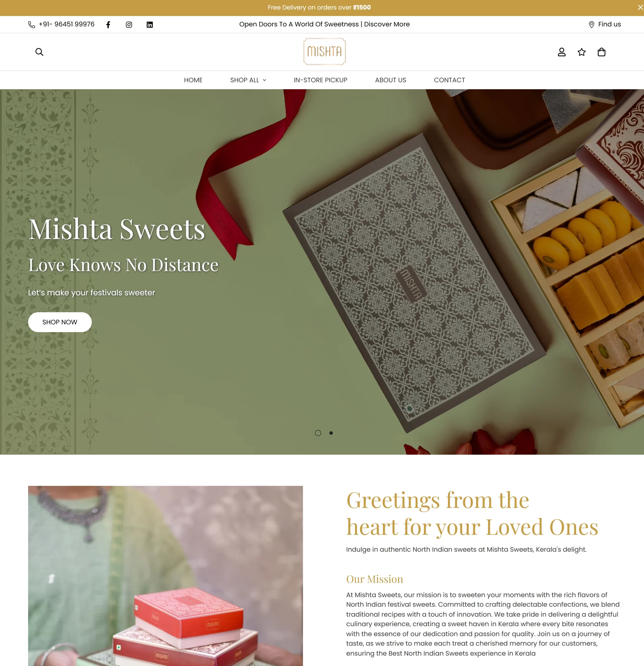Viewport: 644px width, 666px height.
Task: Open the ABOUT US page
Action: pyautogui.click(x=391, y=80)
